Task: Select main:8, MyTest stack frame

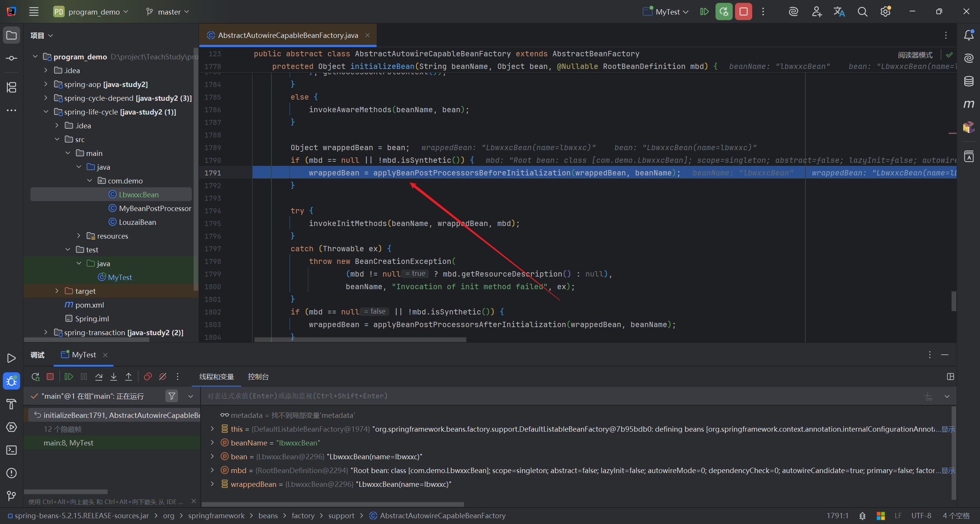Action: [69, 443]
